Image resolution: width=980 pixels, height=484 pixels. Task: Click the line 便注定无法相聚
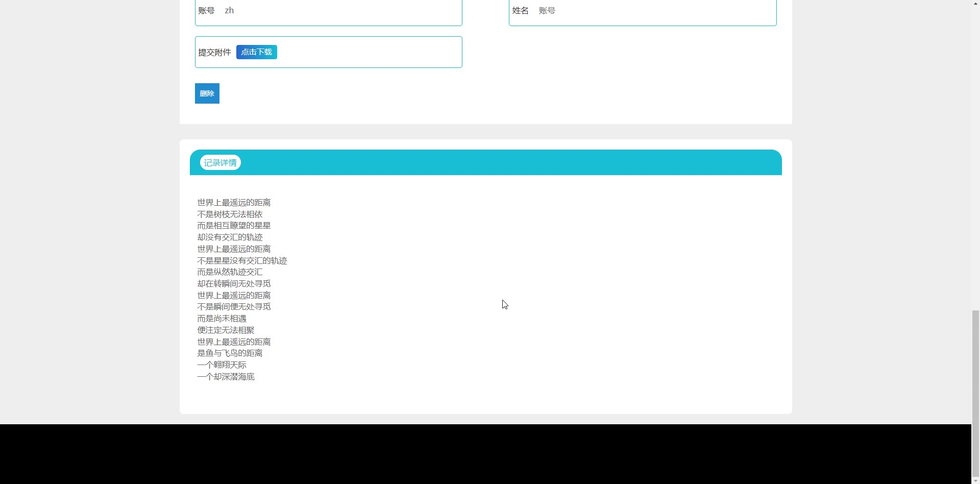tap(226, 330)
